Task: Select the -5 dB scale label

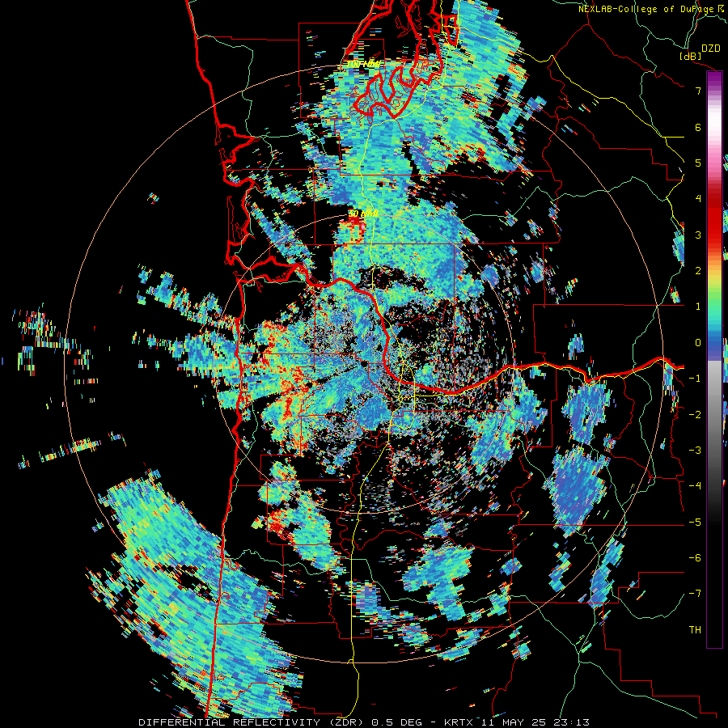Action: coord(695,523)
